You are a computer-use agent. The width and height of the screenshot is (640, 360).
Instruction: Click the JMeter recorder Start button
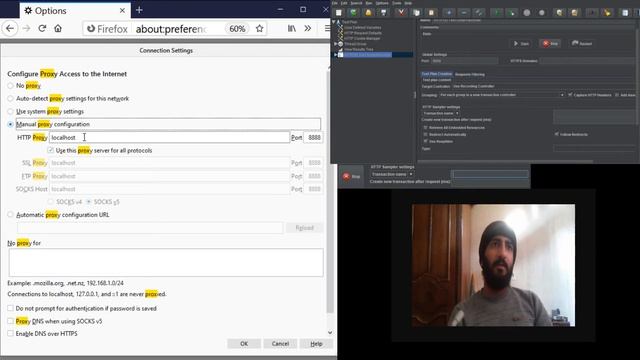521,43
